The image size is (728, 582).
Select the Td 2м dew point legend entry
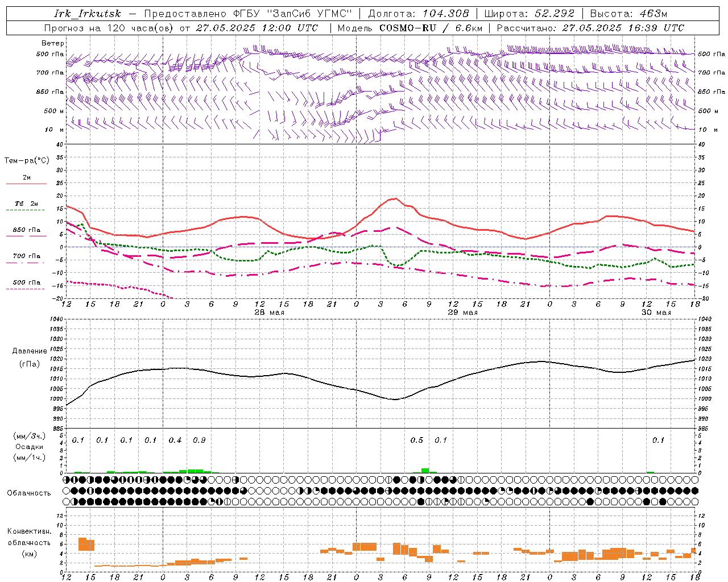tap(27, 203)
